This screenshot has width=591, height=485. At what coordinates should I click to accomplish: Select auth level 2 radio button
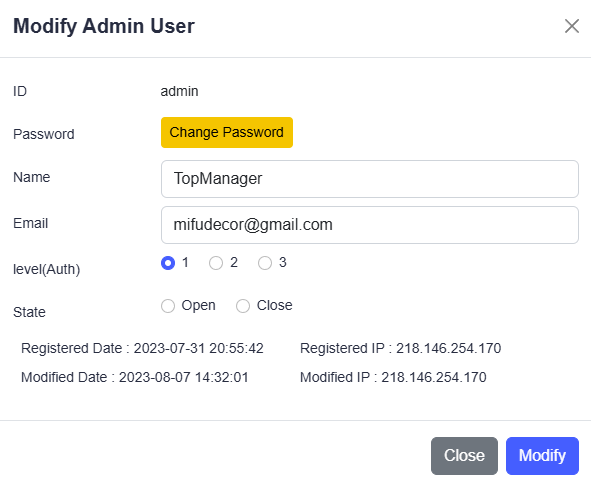click(x=216, y=263)
